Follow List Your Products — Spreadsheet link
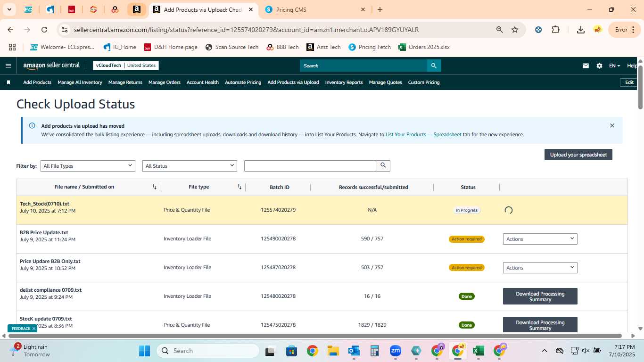Image resolution: width=644 pixels, height=362 pixels. 423,134
